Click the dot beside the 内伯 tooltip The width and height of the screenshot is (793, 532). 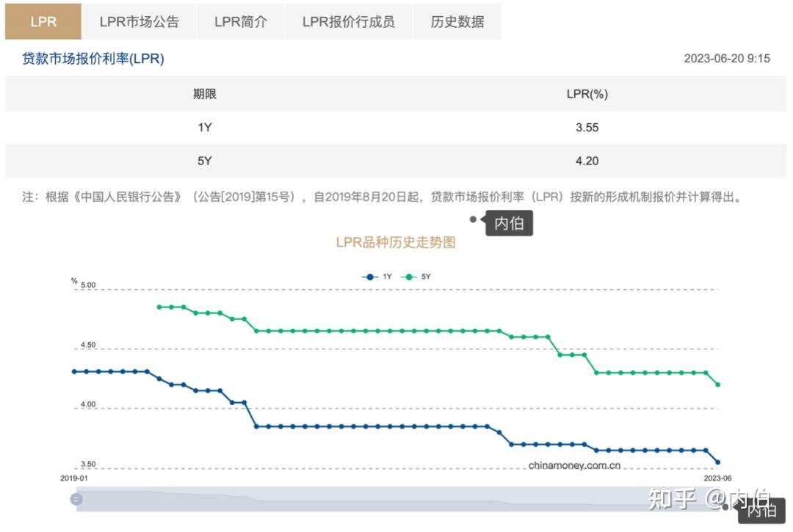click(473, 219)
